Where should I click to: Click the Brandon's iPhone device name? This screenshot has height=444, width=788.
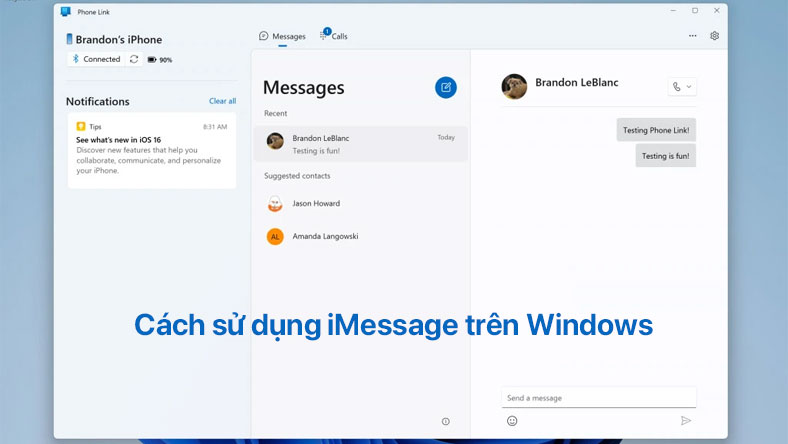click(x=119, y=40)
